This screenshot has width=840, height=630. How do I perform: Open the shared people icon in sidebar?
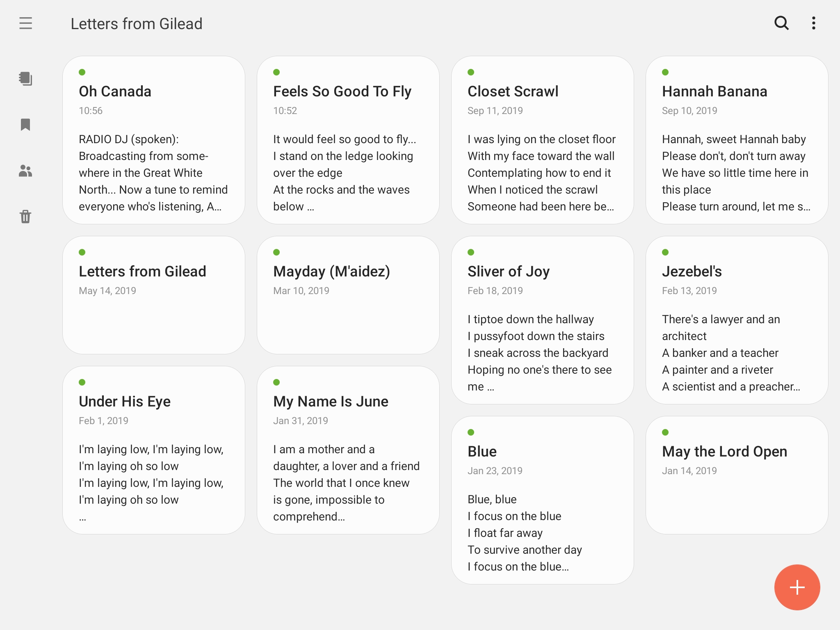(x=25, y=171)
